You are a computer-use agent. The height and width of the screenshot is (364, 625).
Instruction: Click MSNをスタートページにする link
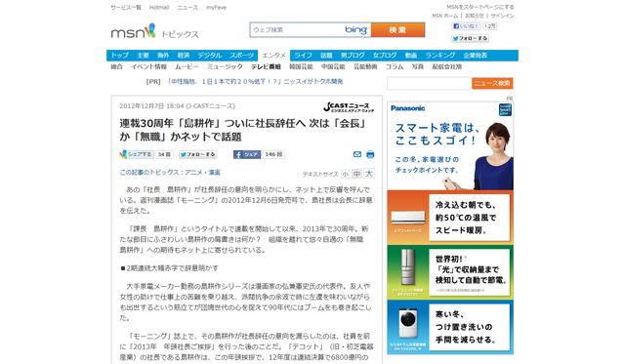tap(480, 7)
